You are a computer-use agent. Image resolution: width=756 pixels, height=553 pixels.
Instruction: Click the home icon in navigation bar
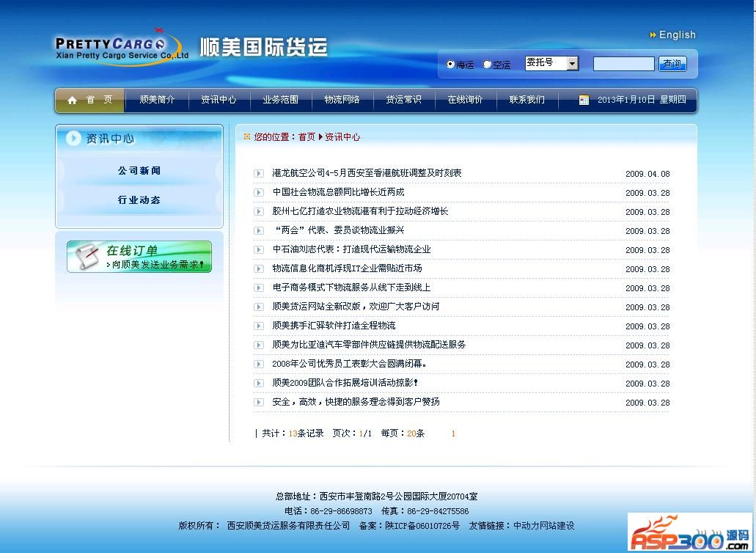pyautogui.click(x=73, y=100)
